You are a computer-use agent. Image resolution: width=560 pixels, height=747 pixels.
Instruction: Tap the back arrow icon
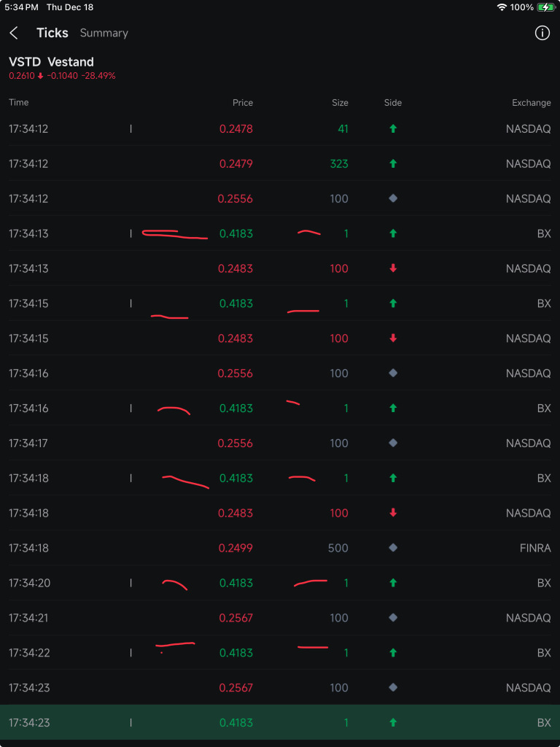(x=14, y=33)
